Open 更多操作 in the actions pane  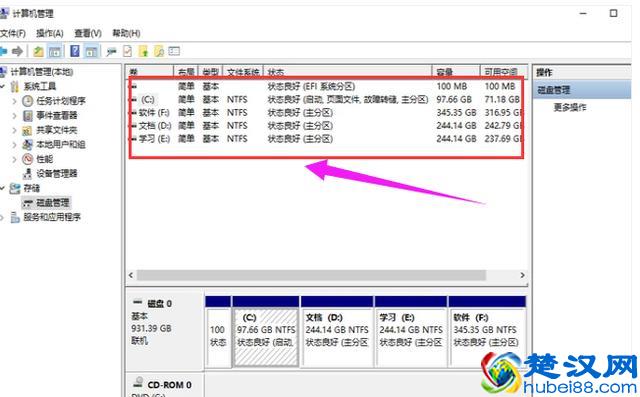pyautogui.click(x=570, y=107)
